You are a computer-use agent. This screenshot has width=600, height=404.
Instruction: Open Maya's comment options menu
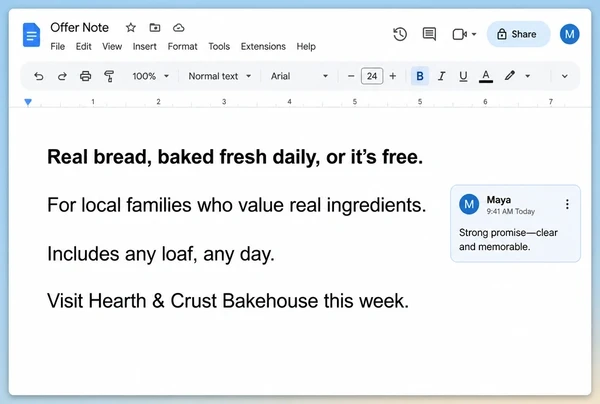point(567,204)
